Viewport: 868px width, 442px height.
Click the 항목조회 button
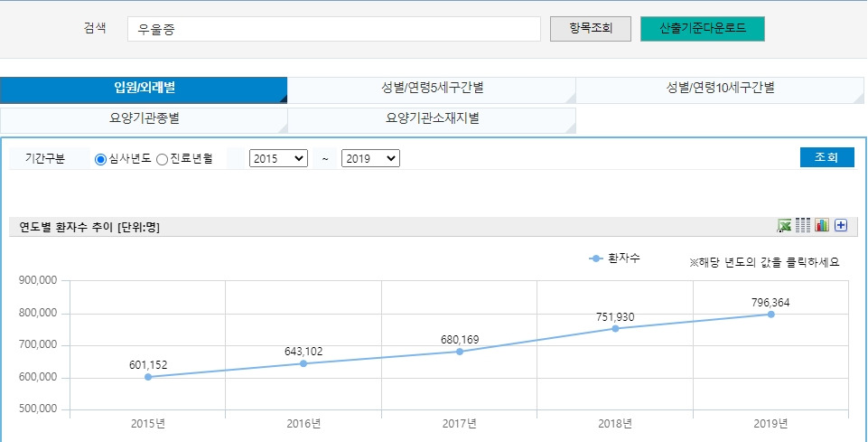pos(591,29)
